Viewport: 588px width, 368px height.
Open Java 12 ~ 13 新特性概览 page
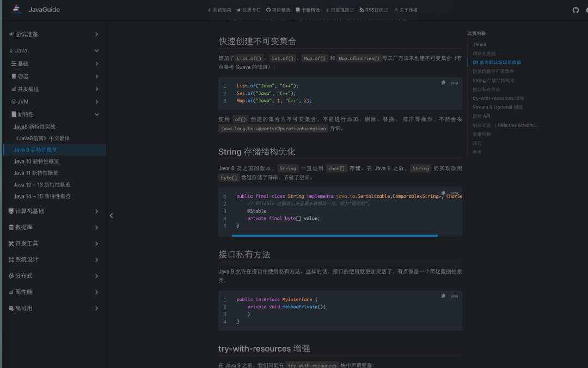(42, 185)
